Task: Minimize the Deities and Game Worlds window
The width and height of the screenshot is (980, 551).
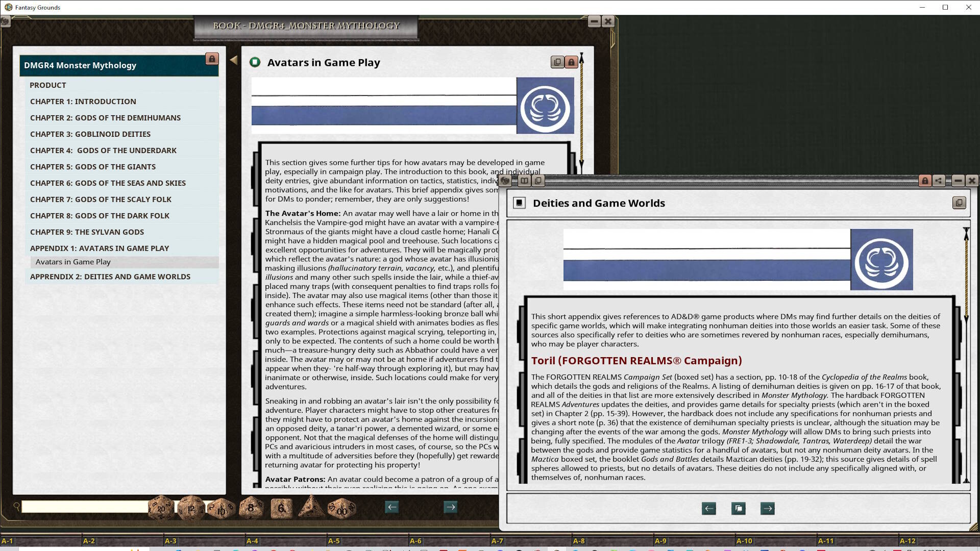Action: pyautogui.click(x=958, y=181)
